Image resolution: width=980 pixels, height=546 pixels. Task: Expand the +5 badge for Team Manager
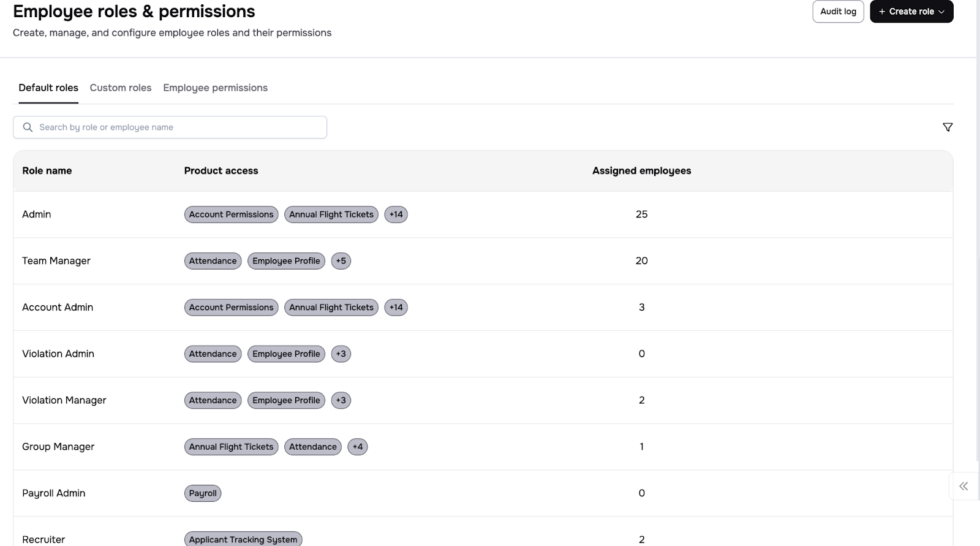pyautogui.click(x=341, y=261)
